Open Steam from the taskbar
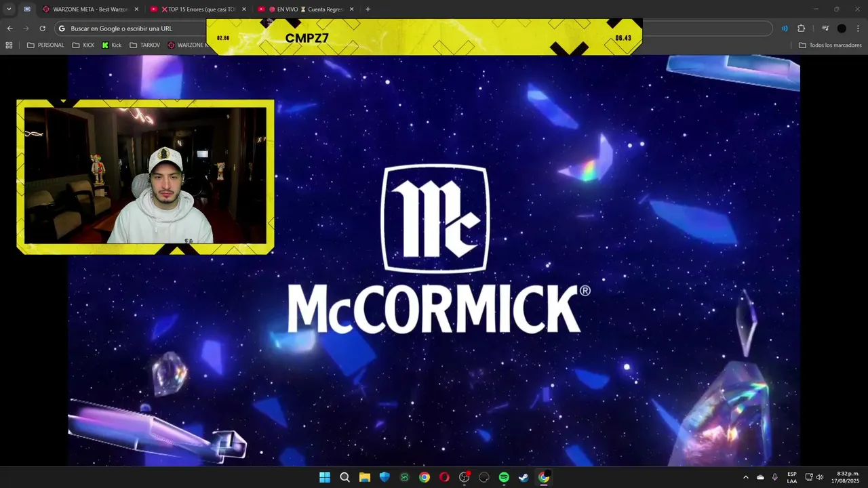868x488 pixels. [x=524, y=477]
